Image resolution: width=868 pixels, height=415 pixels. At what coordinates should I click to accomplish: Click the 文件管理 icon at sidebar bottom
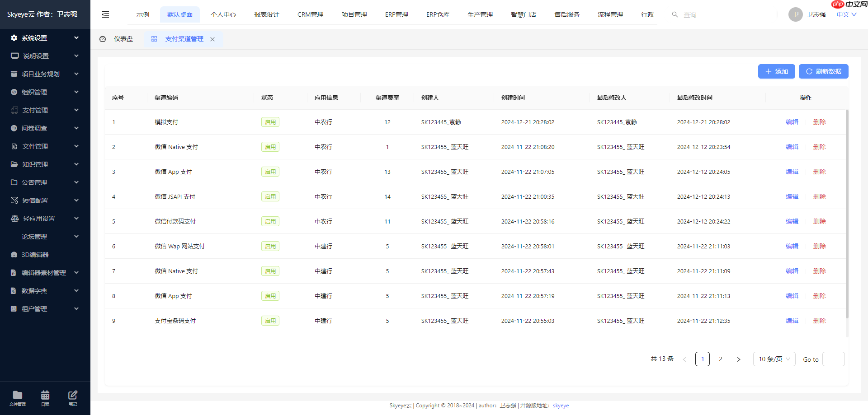tap(17, 398)
